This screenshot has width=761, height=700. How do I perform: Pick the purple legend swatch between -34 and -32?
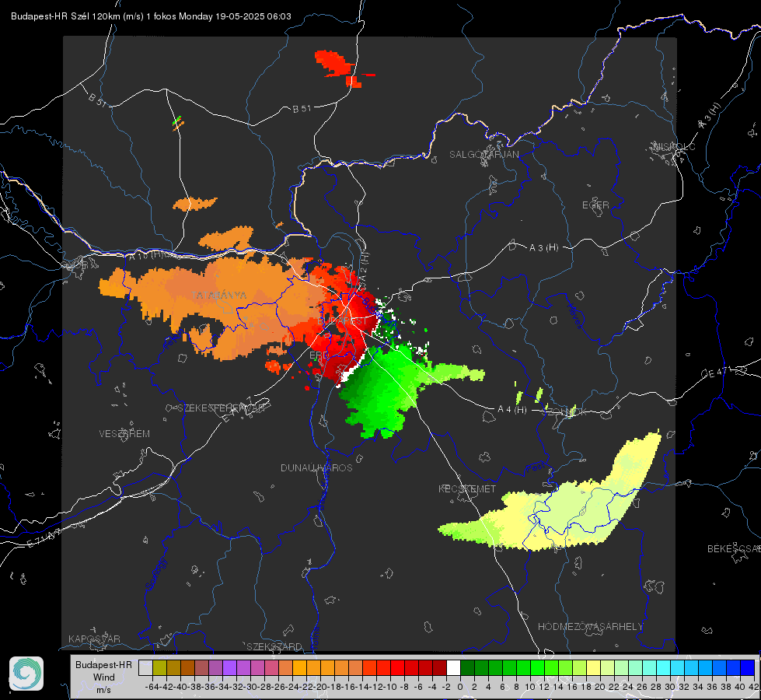click(x=229, y=668)
